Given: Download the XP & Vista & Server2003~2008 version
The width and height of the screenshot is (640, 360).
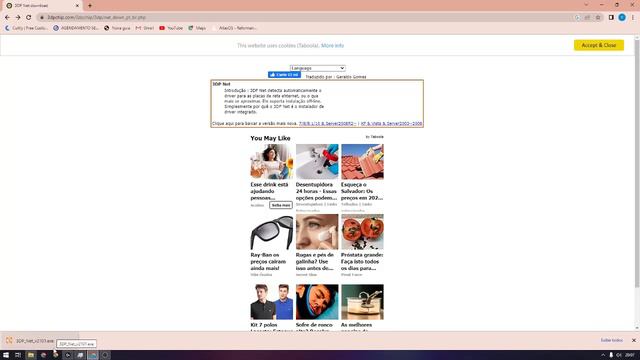Looking at the screenshot, I should pyautogui.click(x=391, y=124).
